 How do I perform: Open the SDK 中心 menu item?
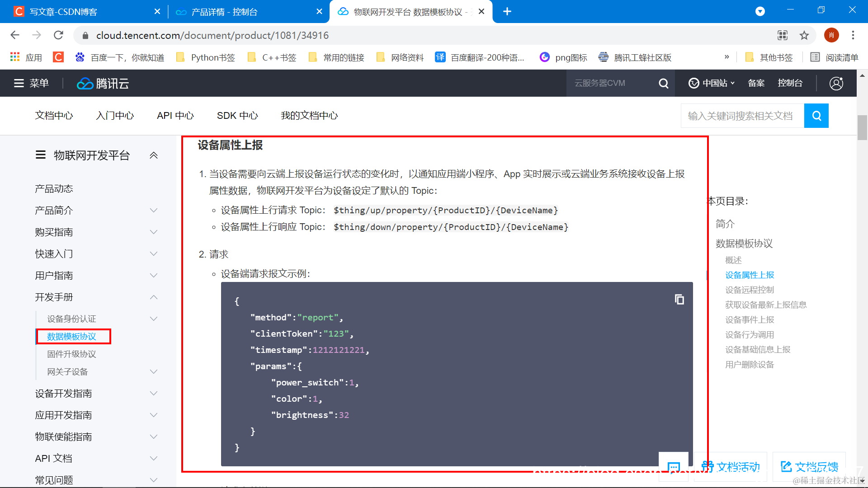237,116
